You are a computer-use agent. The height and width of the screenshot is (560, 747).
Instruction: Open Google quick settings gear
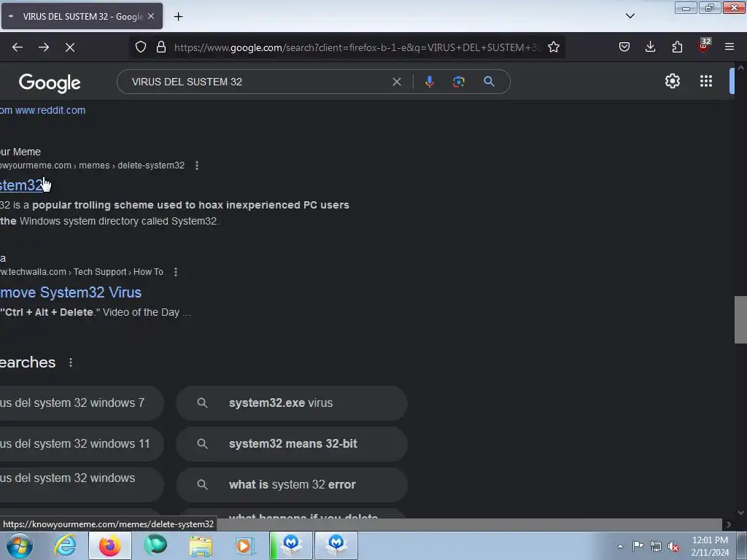[x=672, y=81]
